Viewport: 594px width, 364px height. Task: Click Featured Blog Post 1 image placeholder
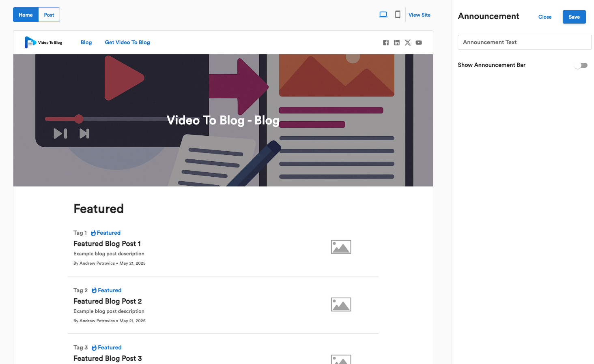341,247
